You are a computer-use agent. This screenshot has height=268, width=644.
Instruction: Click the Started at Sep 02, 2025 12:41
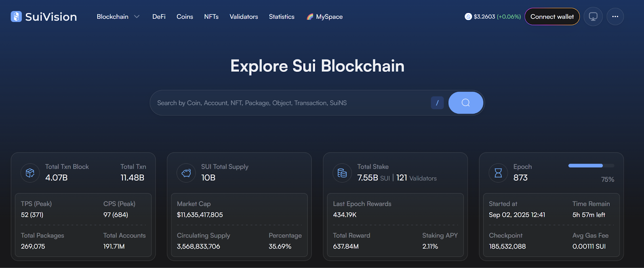517,215
